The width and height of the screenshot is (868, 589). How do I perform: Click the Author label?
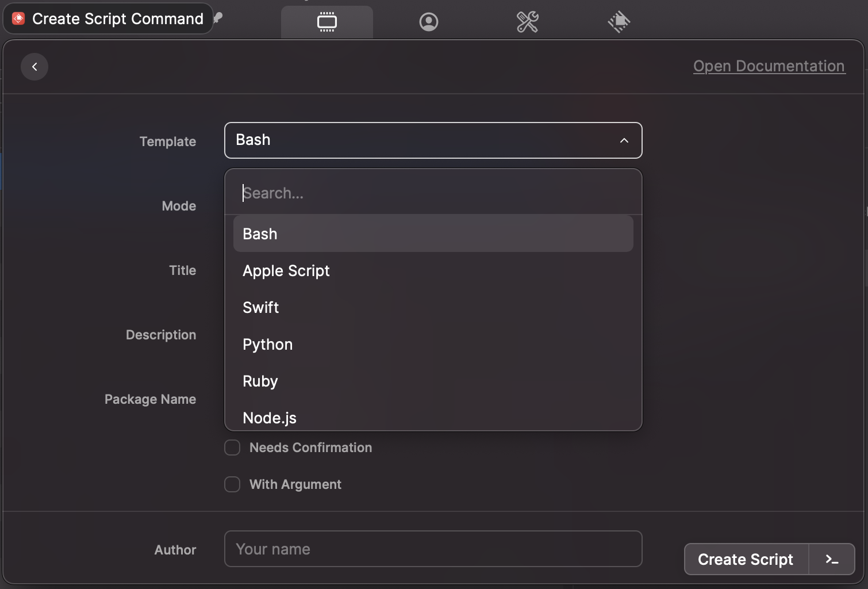(x=175, y=550)
